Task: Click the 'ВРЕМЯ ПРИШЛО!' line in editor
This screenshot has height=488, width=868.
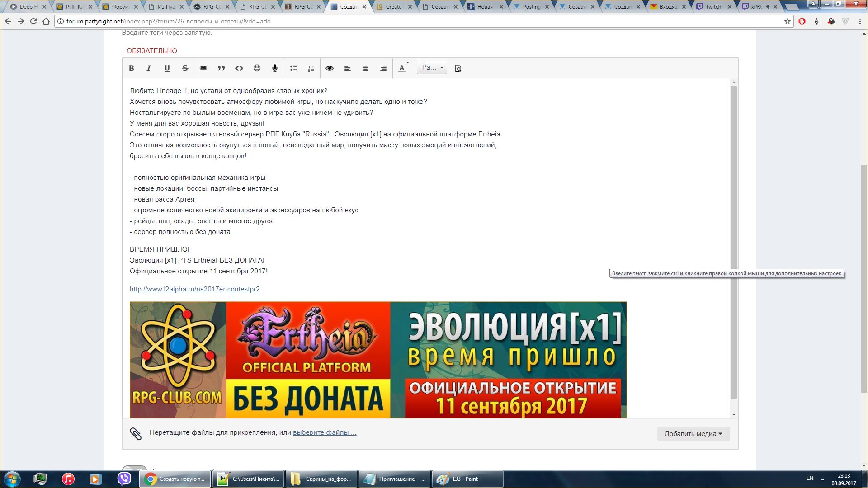Action: (x=160, y=249)
